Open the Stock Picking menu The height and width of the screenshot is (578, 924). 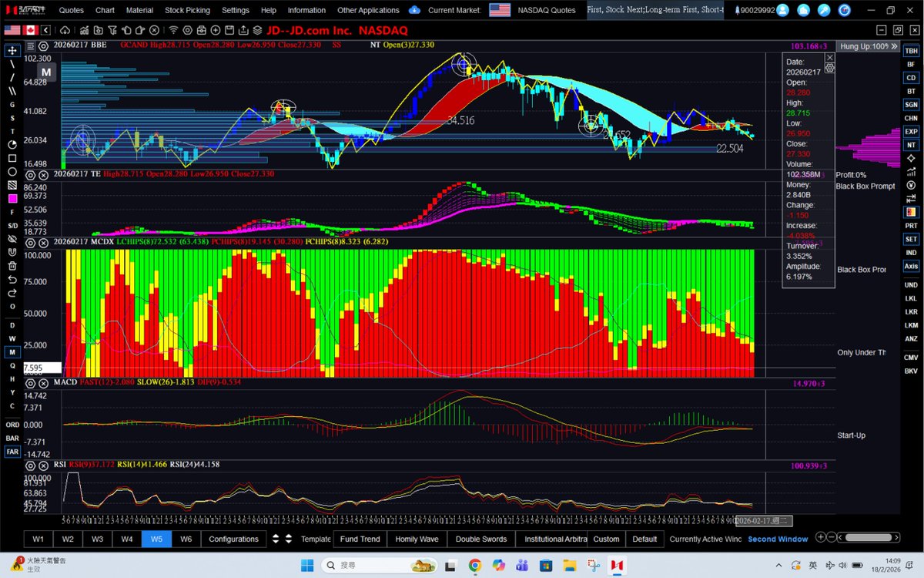(187, 10)
